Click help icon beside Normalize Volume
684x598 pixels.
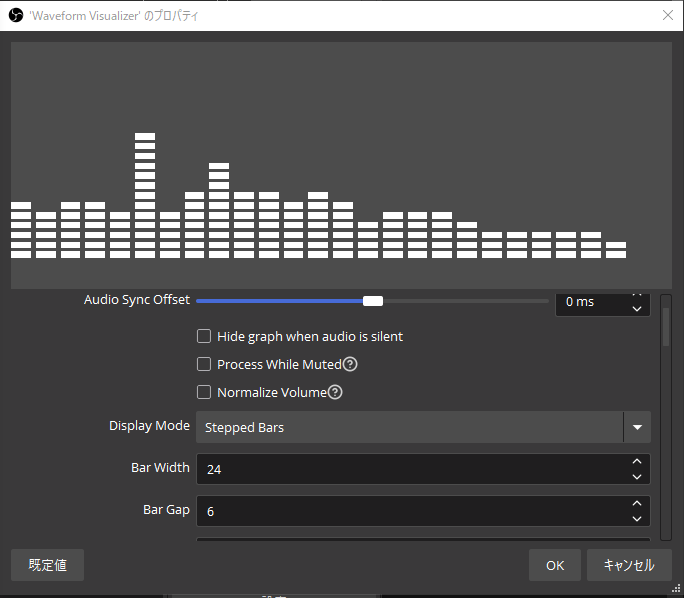336,393
